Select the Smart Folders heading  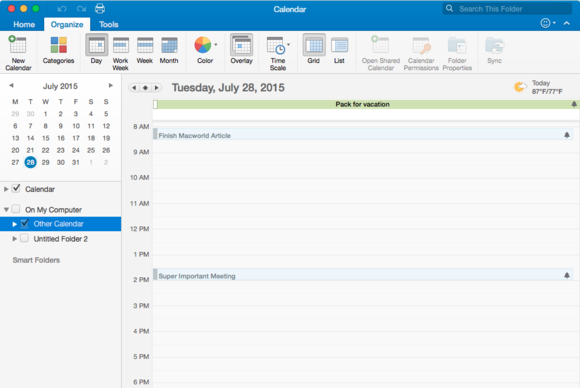tap(36, 260)
